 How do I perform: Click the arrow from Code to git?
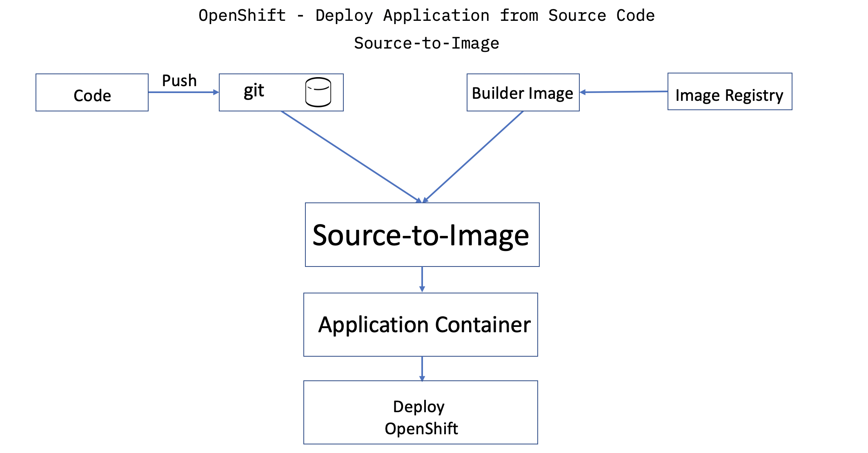point(183,92)
